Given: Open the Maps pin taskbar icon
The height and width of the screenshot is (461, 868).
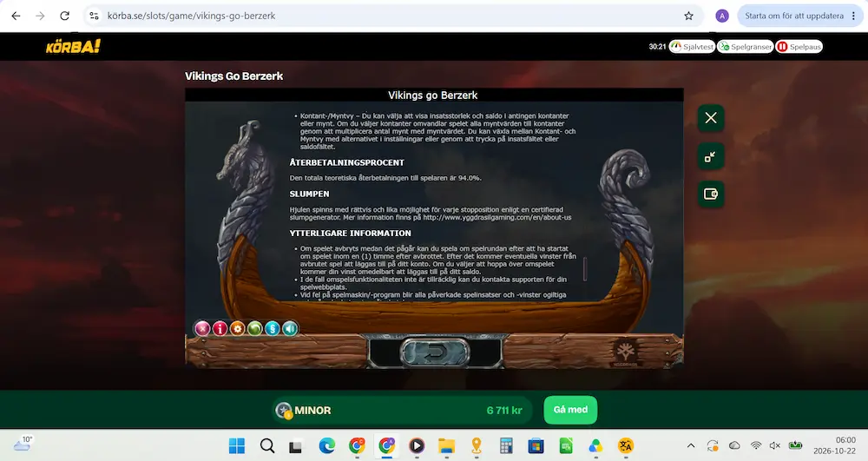Looking at the screenshot, I should (x=476, y=446).
